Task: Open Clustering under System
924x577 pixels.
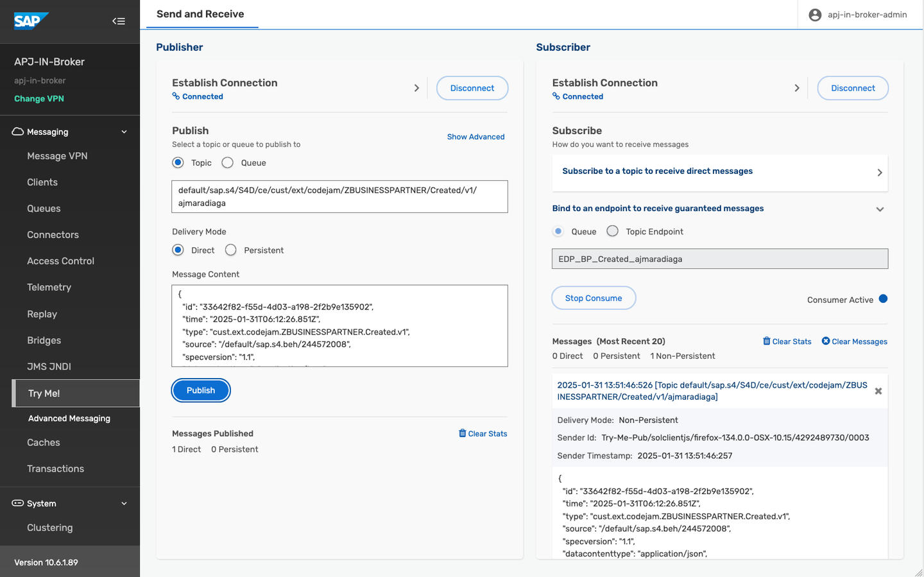Action: [50, 528]
